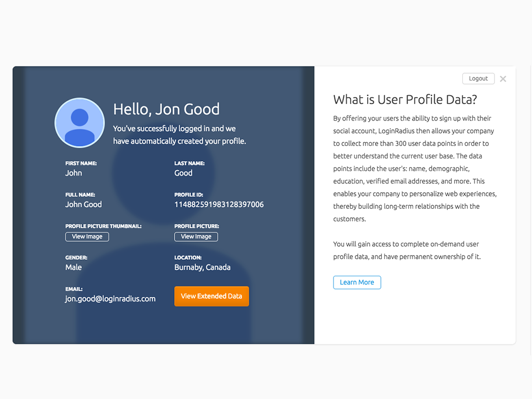Click the gender value Male
The image size is (532, 399).
coord(73,268)
